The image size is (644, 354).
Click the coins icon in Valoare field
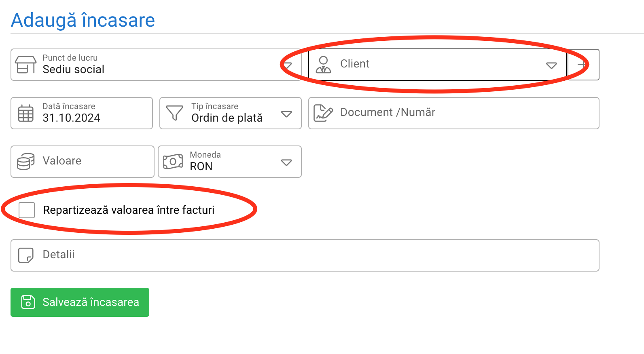tap(26, 162)
